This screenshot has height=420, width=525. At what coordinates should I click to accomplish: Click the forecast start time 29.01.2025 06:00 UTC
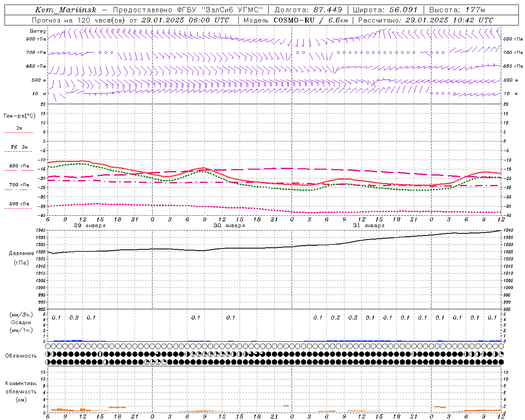(x=185, y=20)
